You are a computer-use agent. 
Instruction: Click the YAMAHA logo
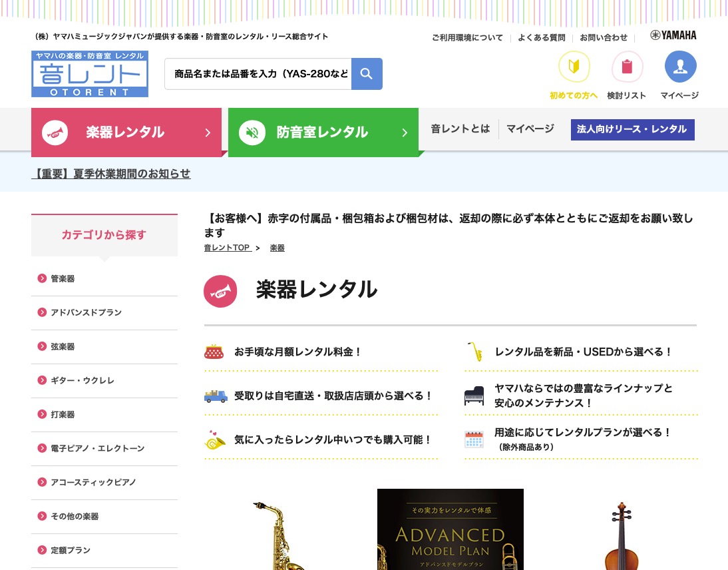[x=673, y=35]
